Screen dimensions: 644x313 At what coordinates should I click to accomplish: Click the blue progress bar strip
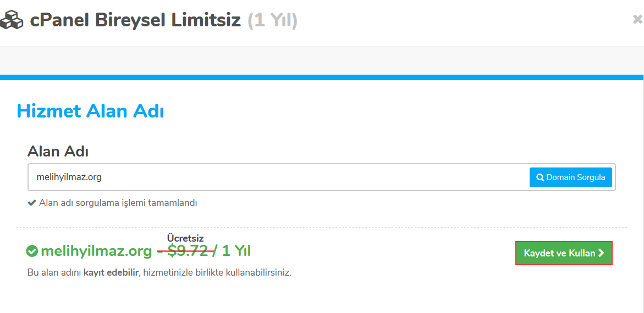point(322,77)
